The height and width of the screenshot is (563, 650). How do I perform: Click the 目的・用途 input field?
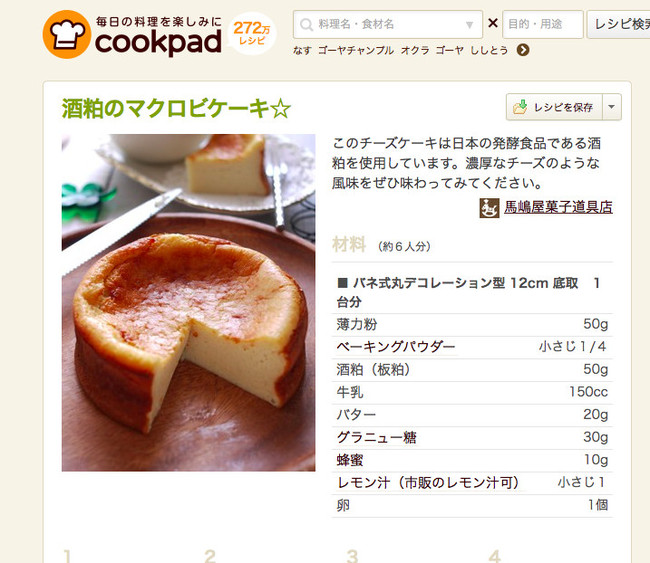coord(543,24)
